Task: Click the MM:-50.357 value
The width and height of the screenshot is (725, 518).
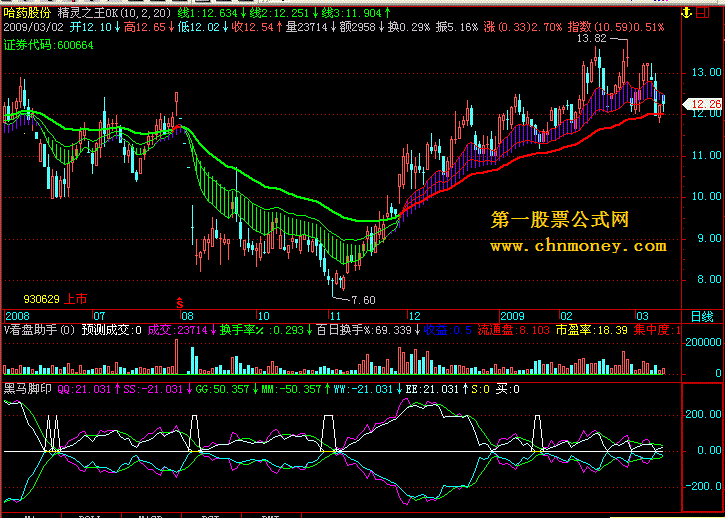Action: [x=295, y=389]
